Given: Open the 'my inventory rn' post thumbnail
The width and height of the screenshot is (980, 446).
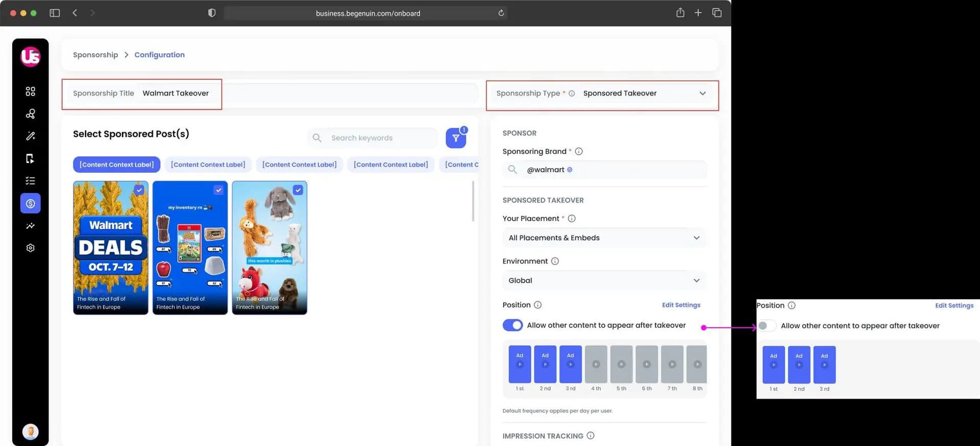Looking at the screenshot, I should (x=190, y=248).
